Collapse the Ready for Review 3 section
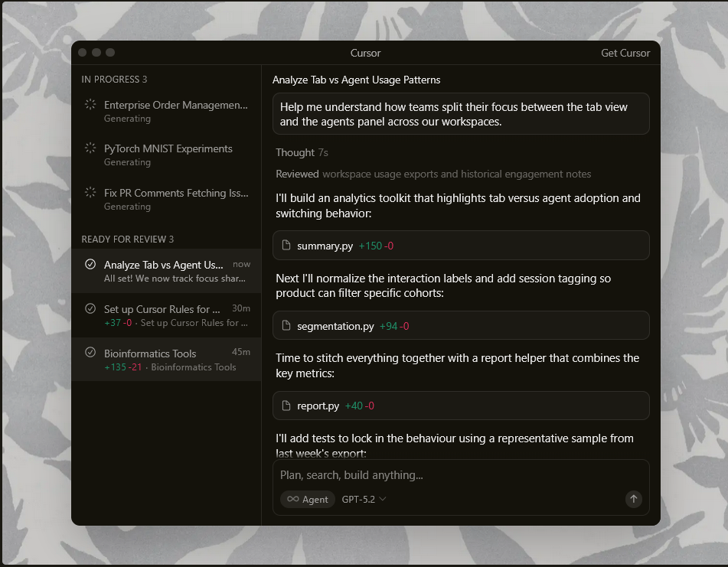The image size is (728, 567). coord(127,239)
